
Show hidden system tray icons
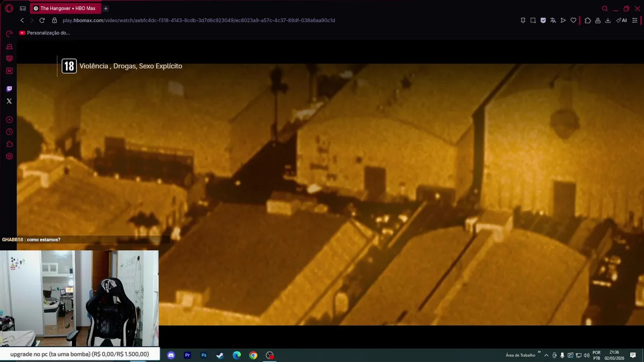click(546, 355)
